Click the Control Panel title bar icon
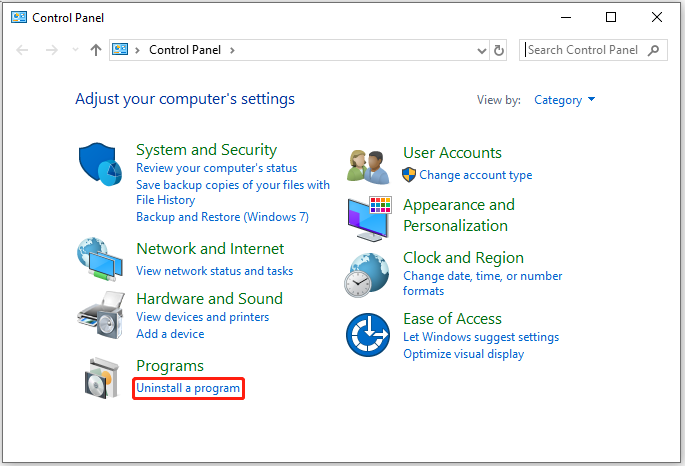Screen dimensions: 685x466 pyautogui.click(x=19, y=17)
